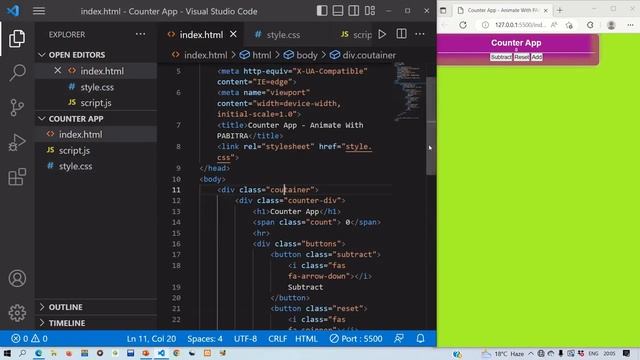Change encoding via UTF-8 status item
This screenshot has width=640, height=360.
tap(245, 339)
